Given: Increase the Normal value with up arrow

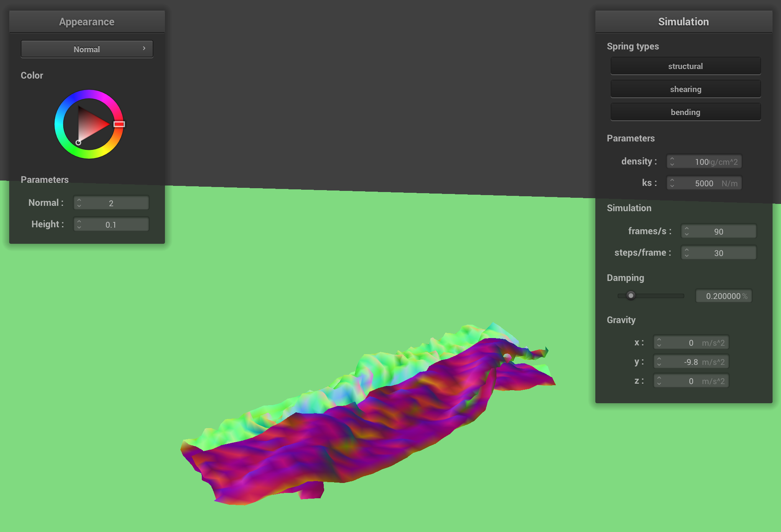Looking at the screenshot, I should point(79,200).
